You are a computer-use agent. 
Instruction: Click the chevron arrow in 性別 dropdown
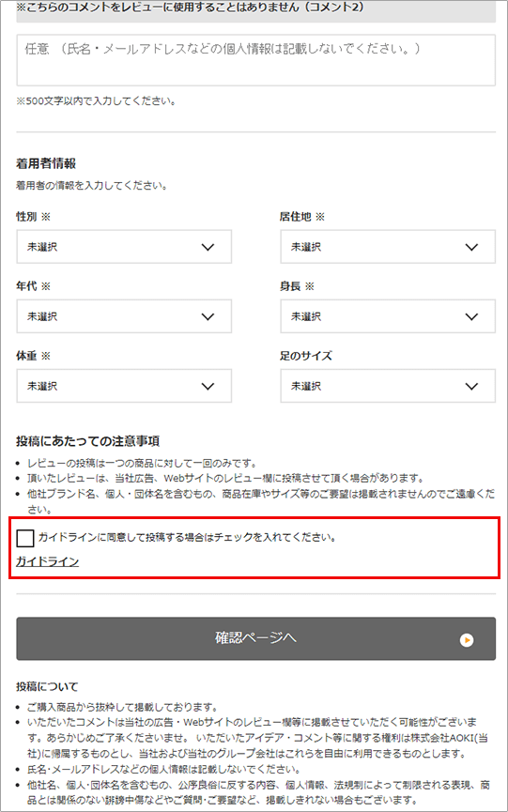(x=208, y=247)
